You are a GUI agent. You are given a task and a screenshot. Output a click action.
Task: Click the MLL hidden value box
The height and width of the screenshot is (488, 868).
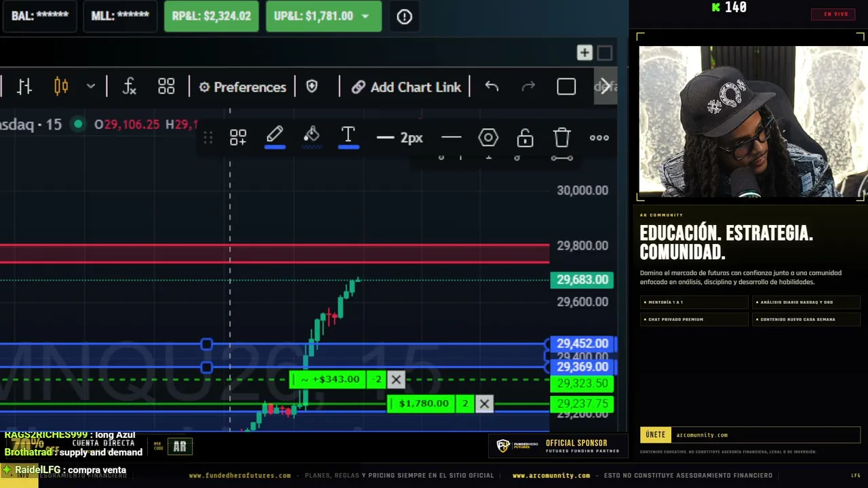click(119, 16)
